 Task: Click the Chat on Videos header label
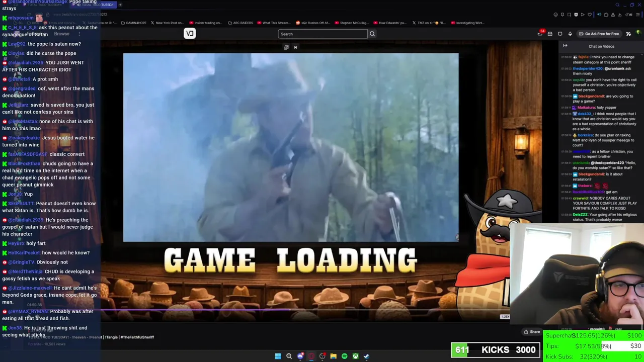coord(601,46)
